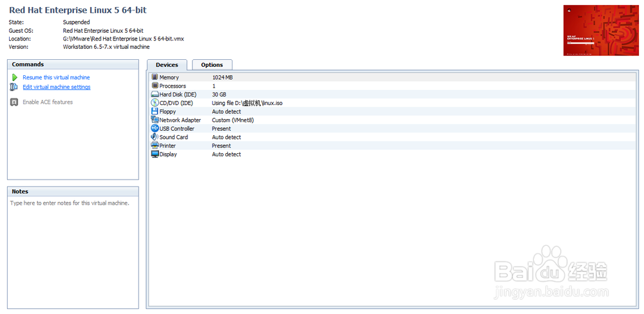Click the USB Controller icon
Viewport: 644px width, 314px height.
click(155, 128)
